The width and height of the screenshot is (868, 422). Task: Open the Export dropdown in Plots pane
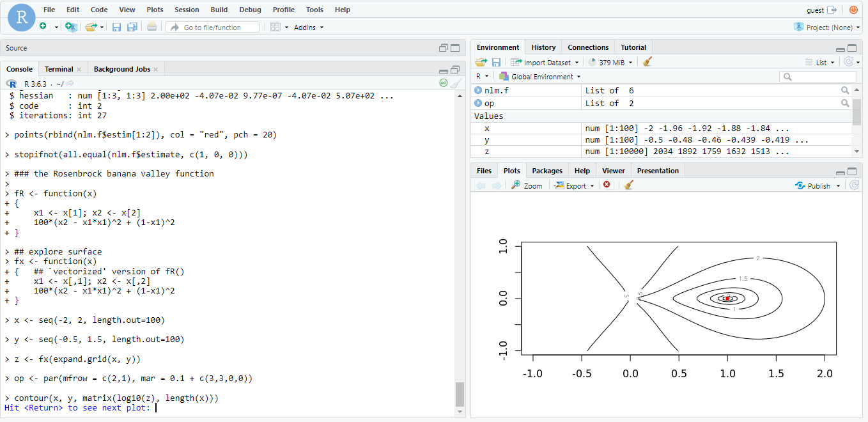pos(574,185)
